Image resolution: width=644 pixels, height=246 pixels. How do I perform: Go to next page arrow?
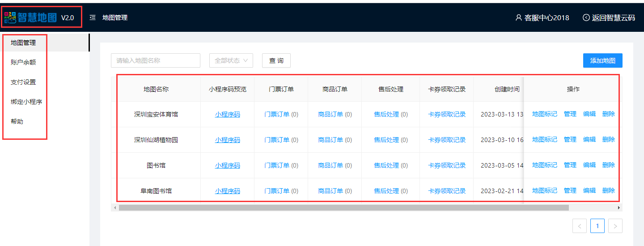pos(615,226)
